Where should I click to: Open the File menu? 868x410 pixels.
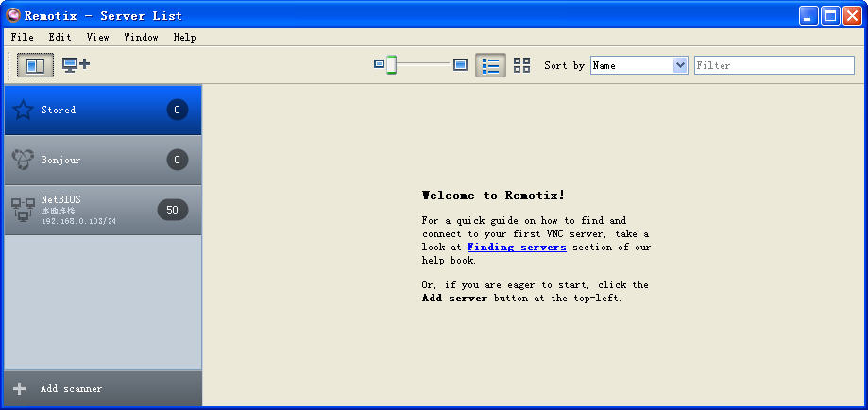coord(22,37)
